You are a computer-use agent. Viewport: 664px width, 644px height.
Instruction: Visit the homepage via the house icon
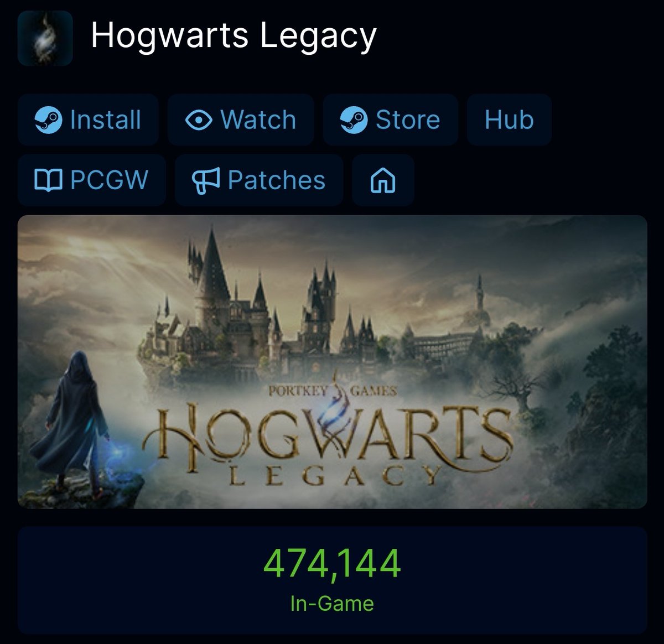383,180
